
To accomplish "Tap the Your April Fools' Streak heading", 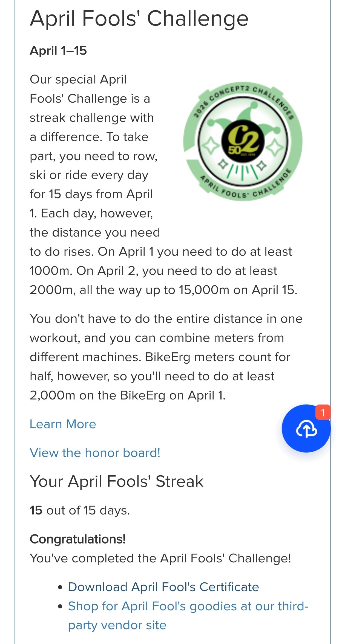I will (117, 481).
